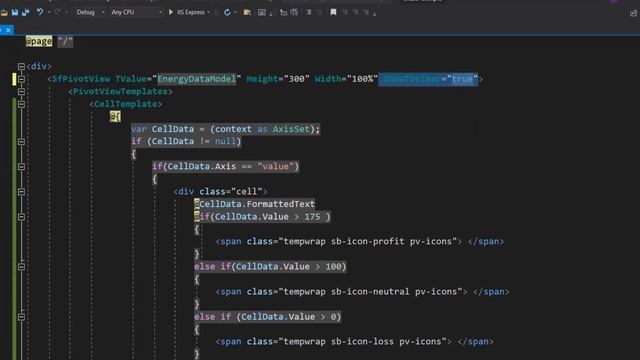Open the refresh button's dropdown arrow
The height and width of the screenshot is (360, 640).
[235, 13]
